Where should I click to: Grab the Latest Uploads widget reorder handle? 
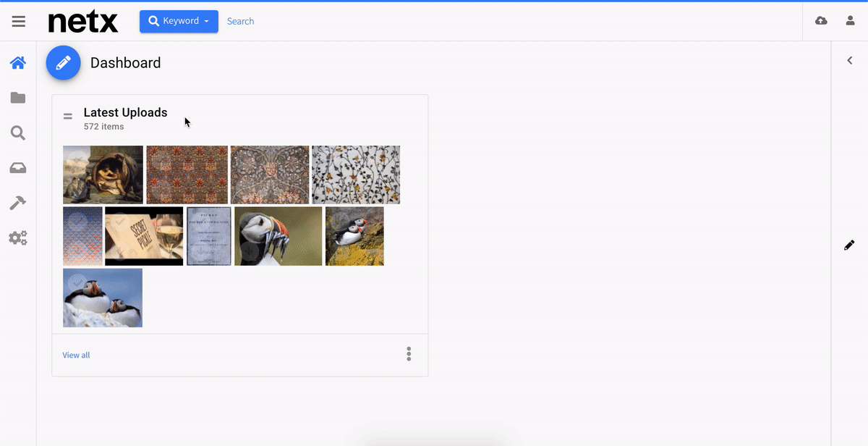[68, 116]
